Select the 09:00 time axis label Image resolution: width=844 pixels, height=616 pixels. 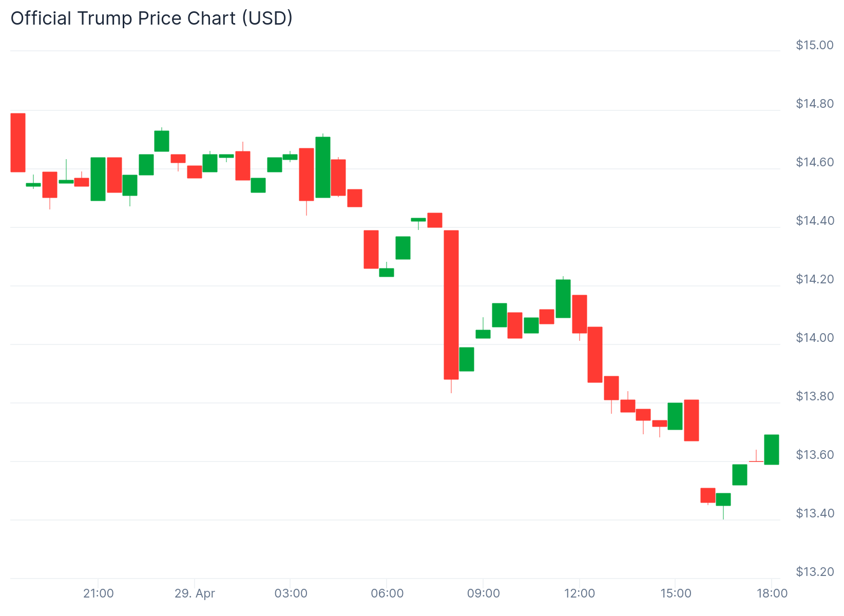(x=483, y=594)
